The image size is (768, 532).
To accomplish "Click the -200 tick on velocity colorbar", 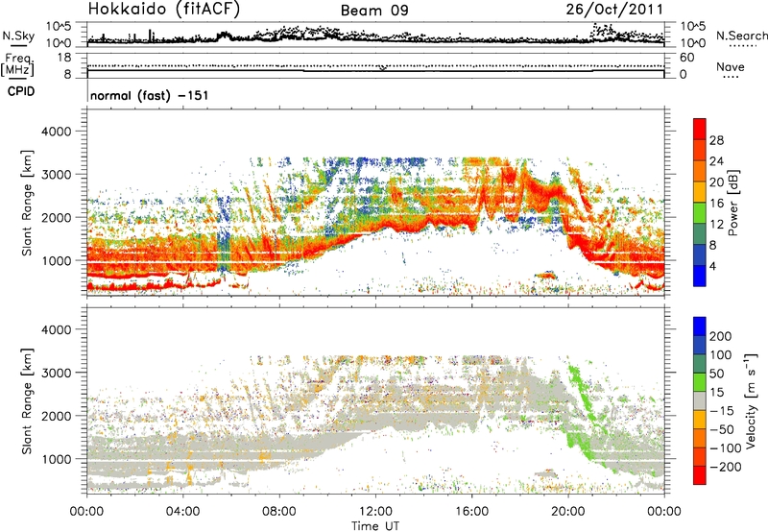I will [724, 467].
